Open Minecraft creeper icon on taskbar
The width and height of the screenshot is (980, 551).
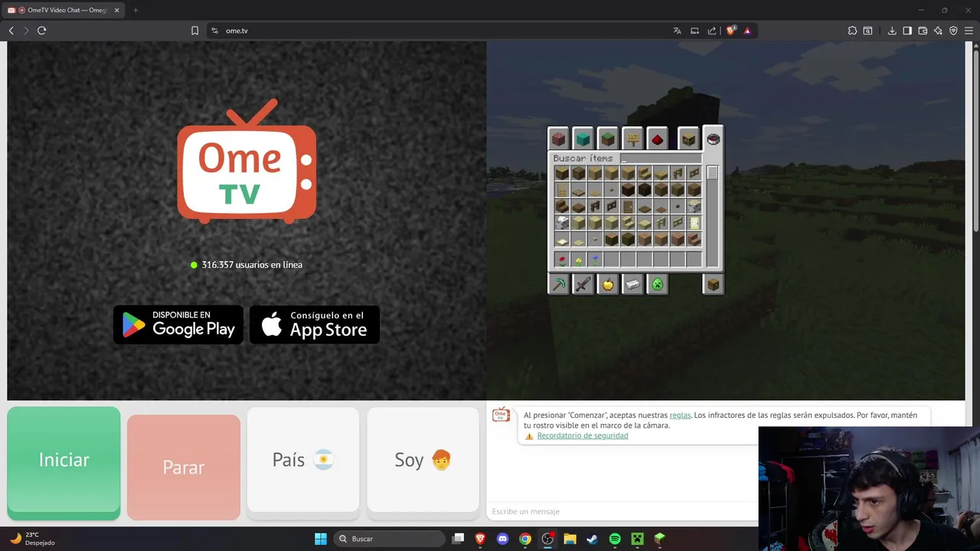(637, 539)
